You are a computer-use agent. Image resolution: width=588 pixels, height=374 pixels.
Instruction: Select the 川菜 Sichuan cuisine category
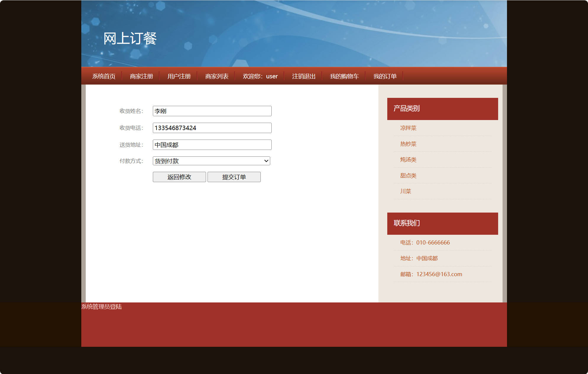pyautogui.click(x=405, y=191)
